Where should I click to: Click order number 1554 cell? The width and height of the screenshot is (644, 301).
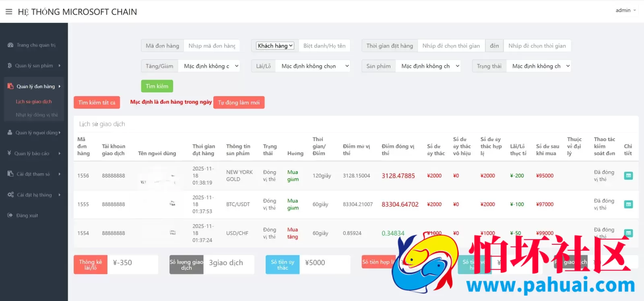pyautogui.click(x=83, y=233)
